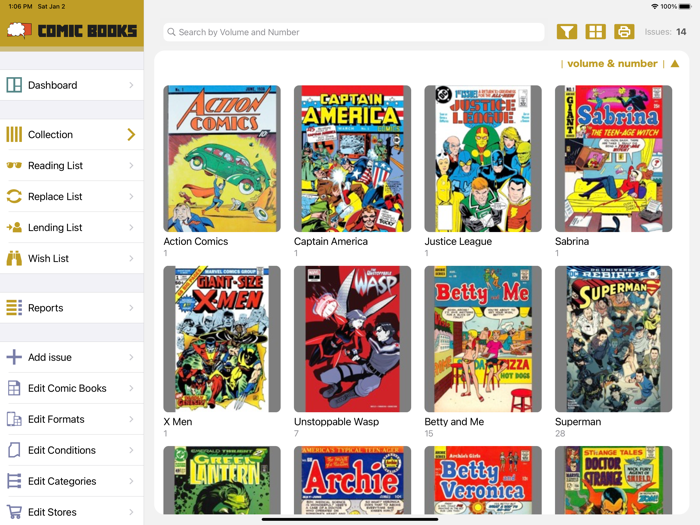Open Action Comics cover thumbnail
Screen dimensions: 700x525
pos(222,158)
